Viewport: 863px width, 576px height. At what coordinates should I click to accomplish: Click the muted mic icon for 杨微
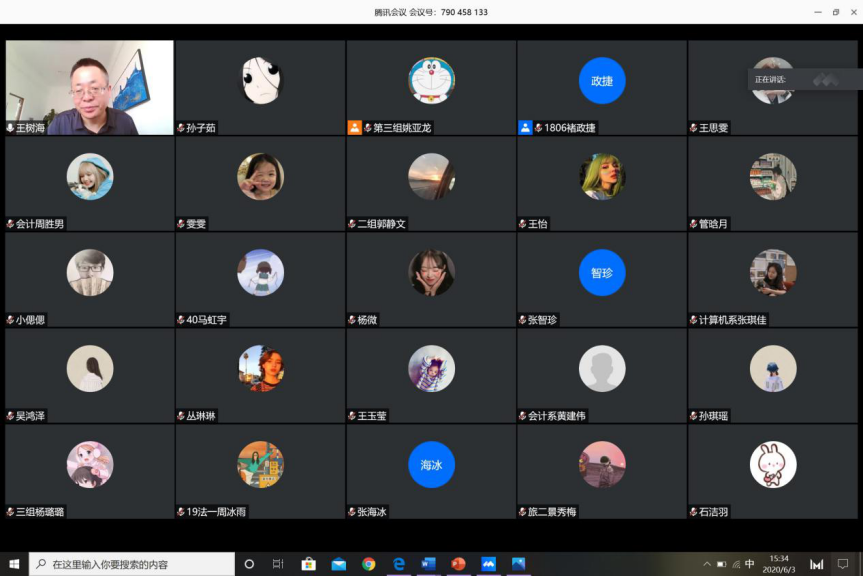pyautogui.click(x=352, y=320)
